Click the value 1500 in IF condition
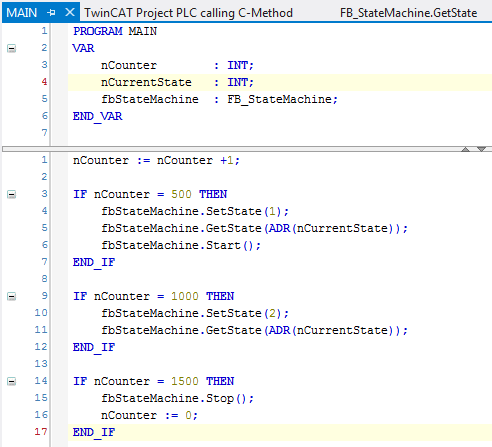492x447 pixels. 185,381
